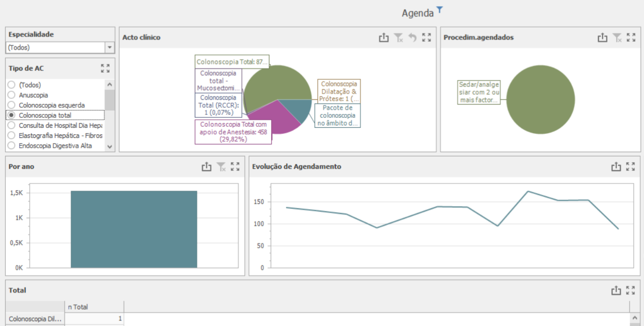The width and height of the screenshot is (644, 326).
Task: Select Endoscopia Digestiva Alta option
Action: pyautogui.click(x=11, y=146)
